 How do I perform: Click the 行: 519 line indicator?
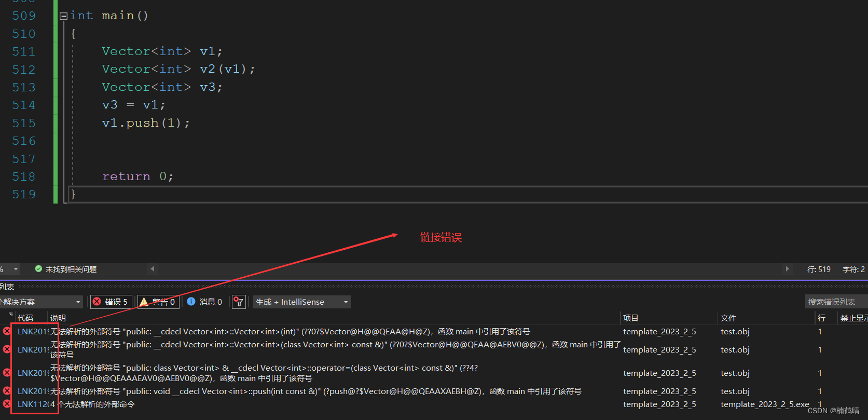click(819, 269)
